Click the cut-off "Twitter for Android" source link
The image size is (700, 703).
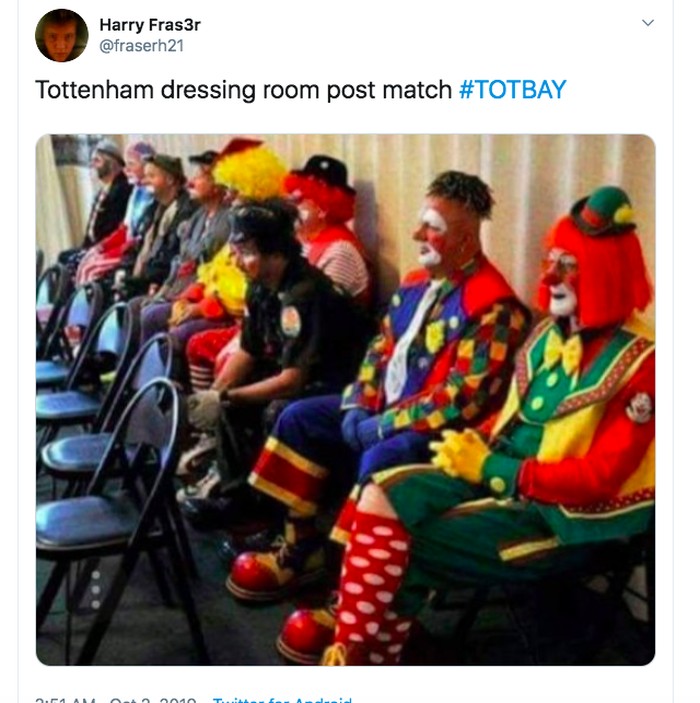283,698
